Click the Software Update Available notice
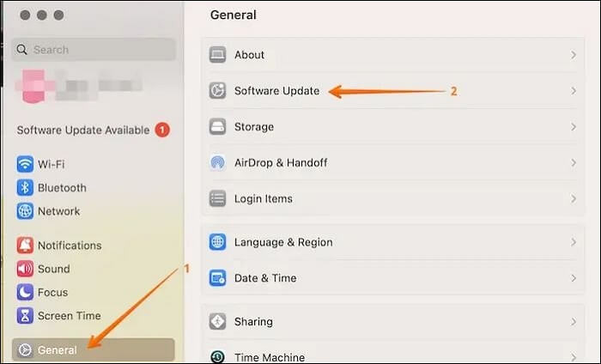The image size is (601, 364). 84,130
